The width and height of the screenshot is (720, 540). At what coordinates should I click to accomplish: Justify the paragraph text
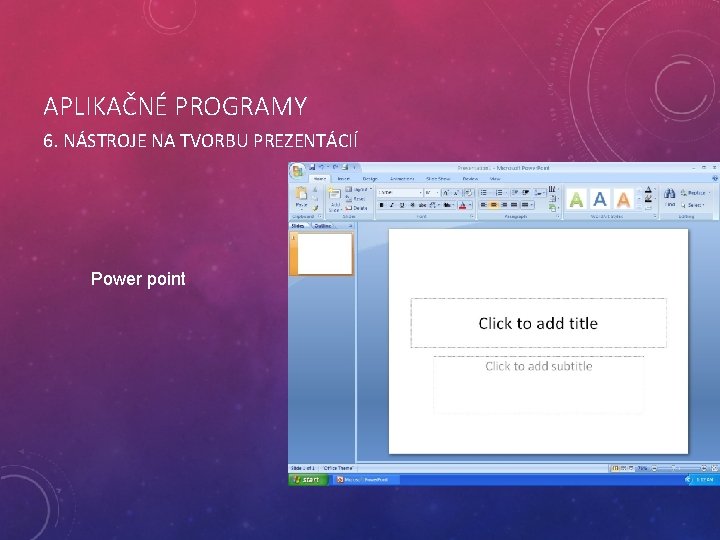(x=514, y=205)
